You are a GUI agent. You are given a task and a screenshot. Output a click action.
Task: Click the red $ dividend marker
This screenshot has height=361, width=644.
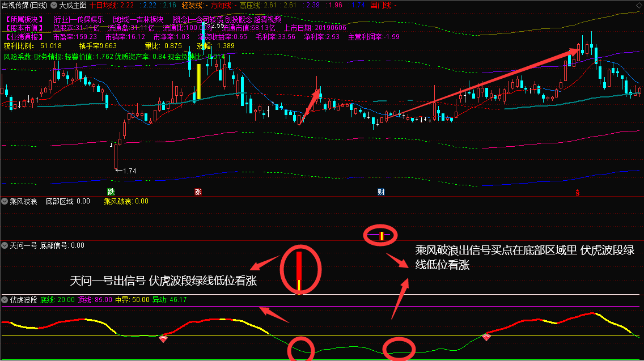[x=577, y=192]
